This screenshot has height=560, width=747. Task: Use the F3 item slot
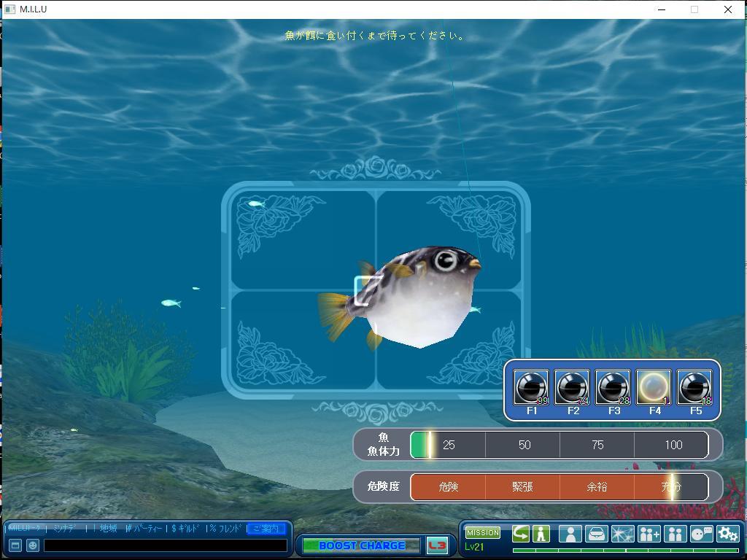[x=613, y=388]
